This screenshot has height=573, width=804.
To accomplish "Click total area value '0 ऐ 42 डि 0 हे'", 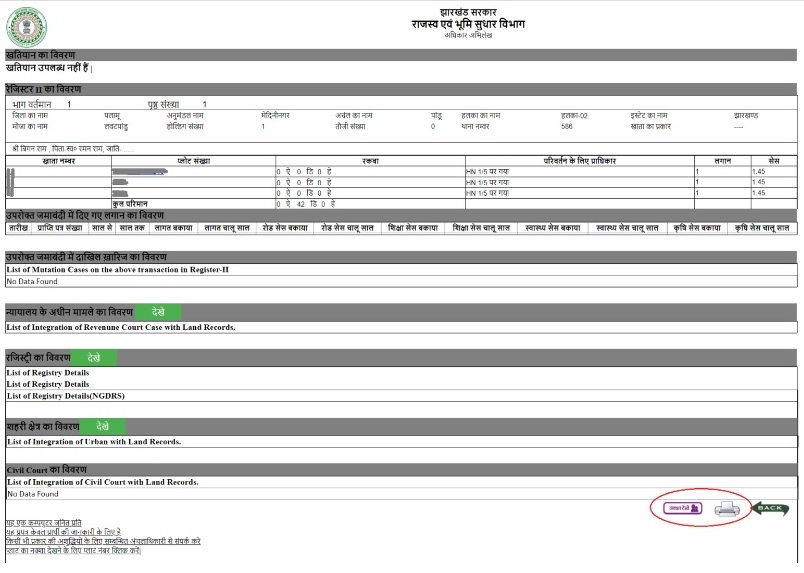I will (x=306, y=204).
